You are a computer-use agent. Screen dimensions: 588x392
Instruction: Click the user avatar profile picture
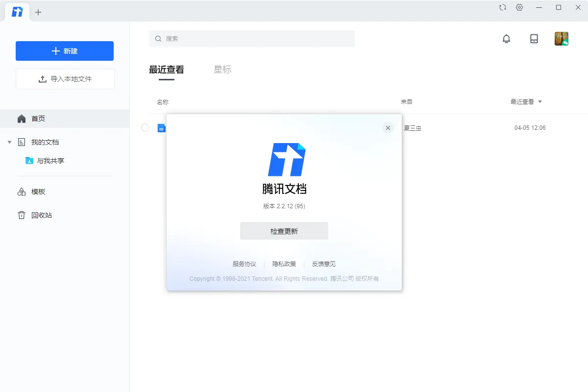tap(561, 39)
